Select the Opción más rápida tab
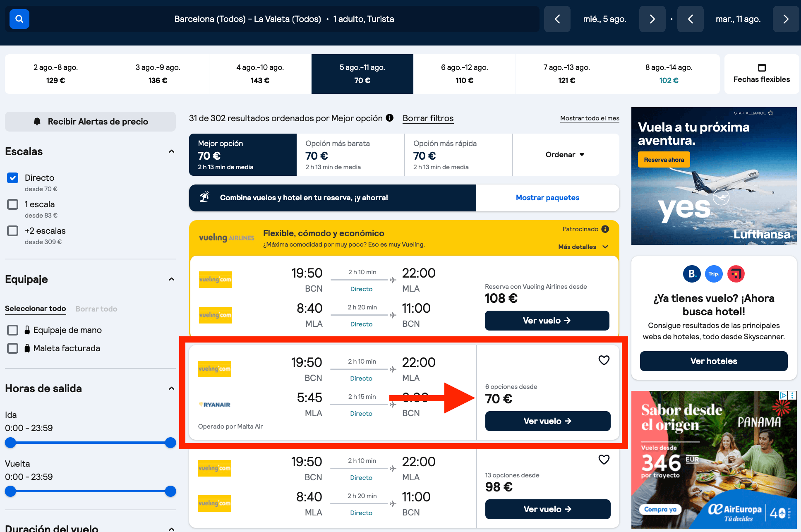Image resolution: width=801 pixels, height=532 pixels. coord(458,155)
